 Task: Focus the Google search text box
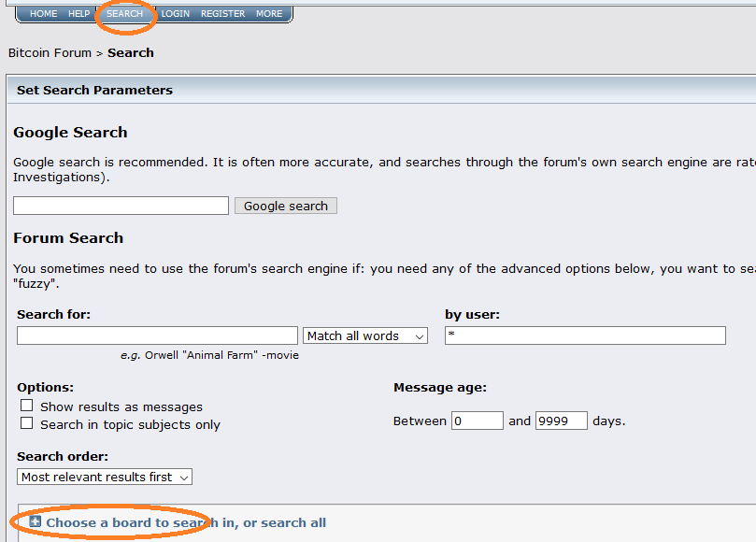pyautogui.click(x=121, y=206)
